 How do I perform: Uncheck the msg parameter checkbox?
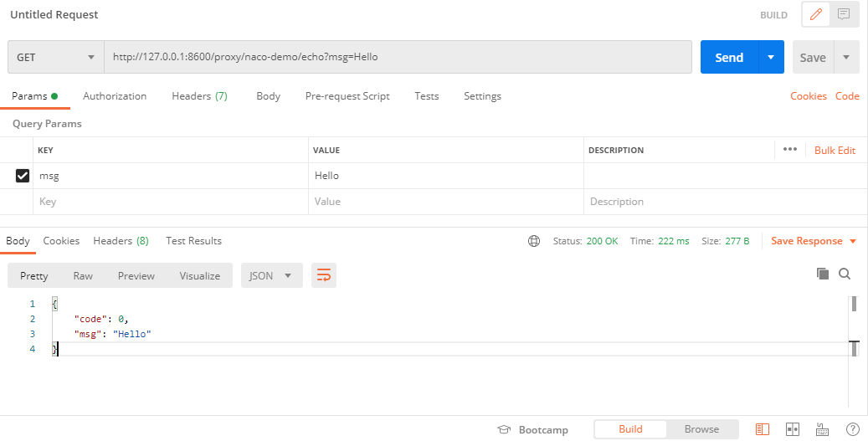[22, 176]
